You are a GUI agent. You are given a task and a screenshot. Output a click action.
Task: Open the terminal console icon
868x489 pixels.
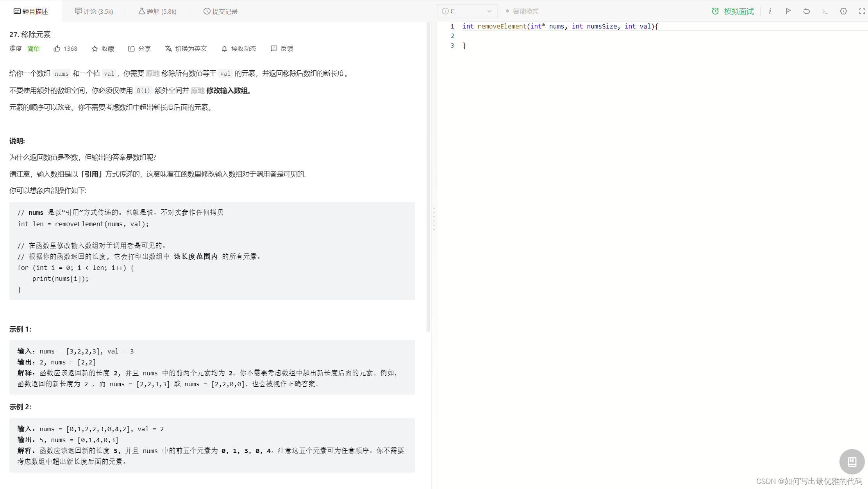[825, 11]
